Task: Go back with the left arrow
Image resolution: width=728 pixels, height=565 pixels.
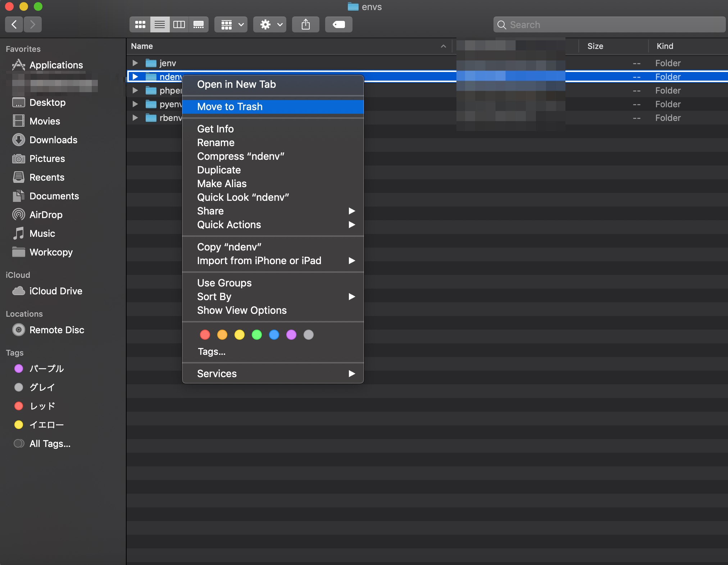Action: (x=14, y=24)
